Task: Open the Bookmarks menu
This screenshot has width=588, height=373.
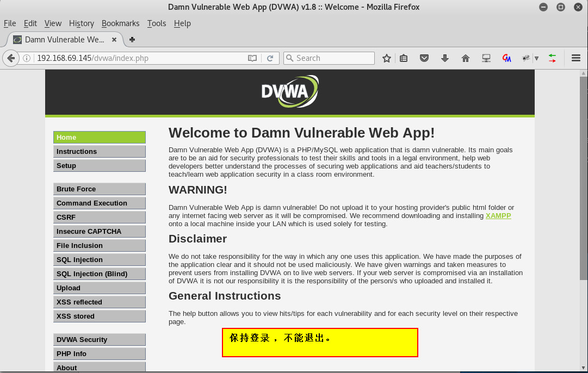Action: tap(120, 23)
